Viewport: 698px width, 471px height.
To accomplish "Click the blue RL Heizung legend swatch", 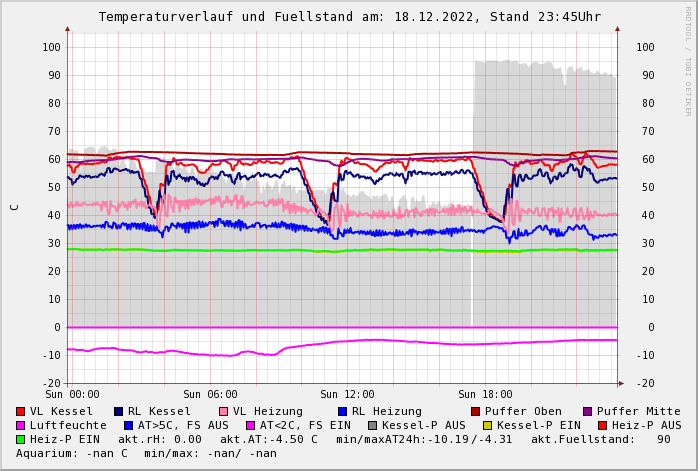I will coord(343,411).
